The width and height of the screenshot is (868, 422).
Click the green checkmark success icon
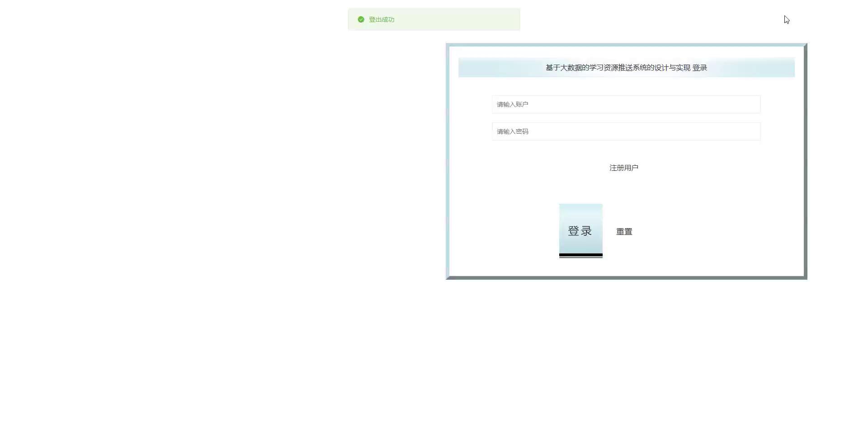(361, 19)
